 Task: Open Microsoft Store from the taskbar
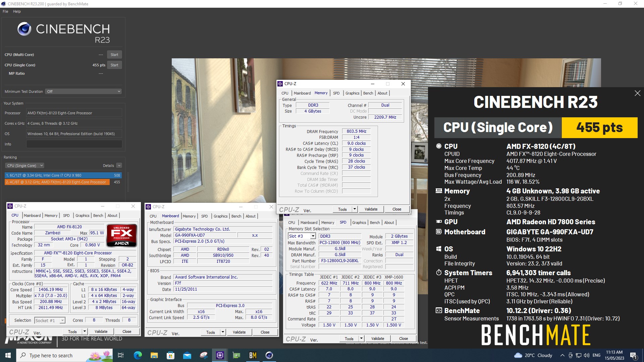(x=170, y=355)
